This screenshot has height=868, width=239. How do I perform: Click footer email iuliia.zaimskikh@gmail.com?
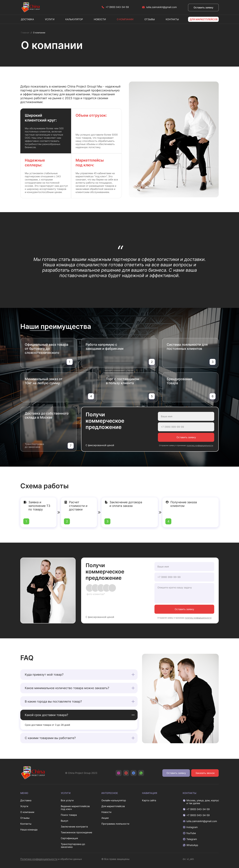[x=202, y=821]
